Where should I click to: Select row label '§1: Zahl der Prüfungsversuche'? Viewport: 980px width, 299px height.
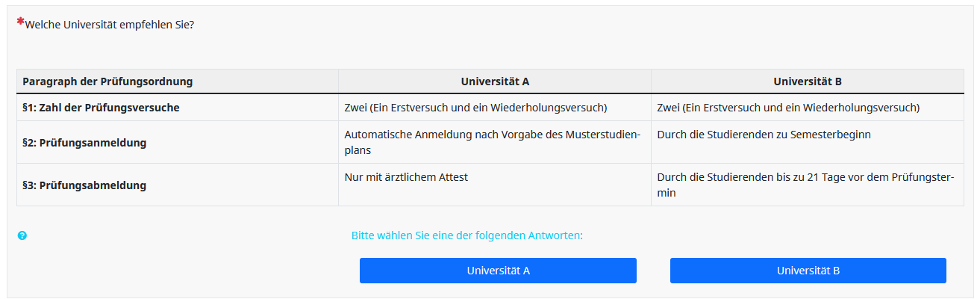(x=101, y=108)
